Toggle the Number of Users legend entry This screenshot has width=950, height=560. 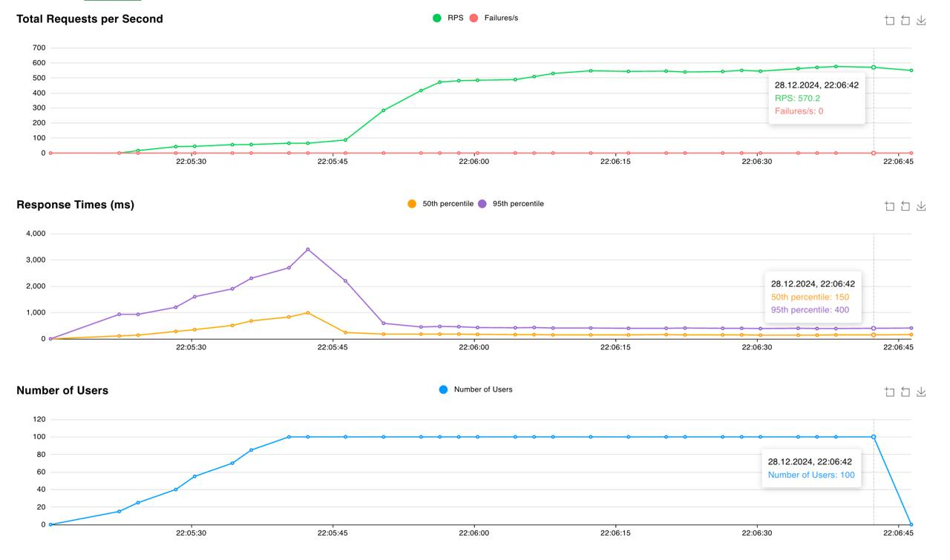click(476, 389)
